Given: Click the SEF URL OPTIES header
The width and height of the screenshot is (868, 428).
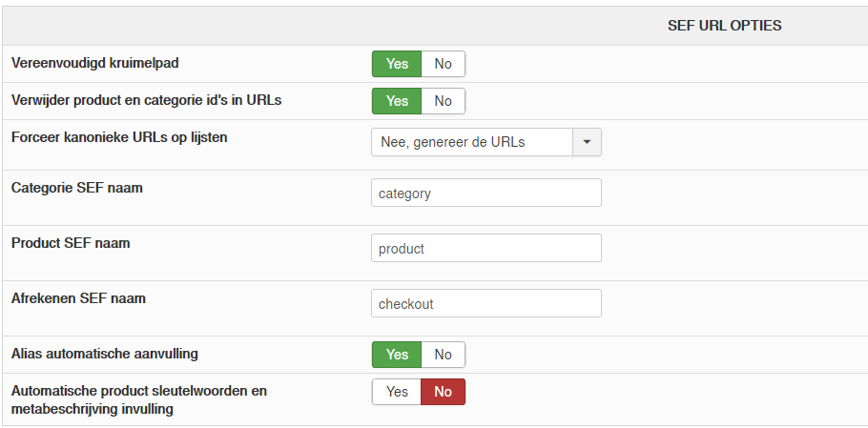Looking at the screenshot, I should [x=724, y=26].
